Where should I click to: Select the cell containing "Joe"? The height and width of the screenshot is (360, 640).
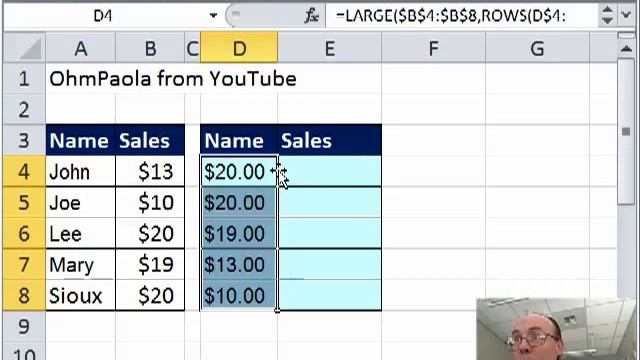tap(80, 202)
